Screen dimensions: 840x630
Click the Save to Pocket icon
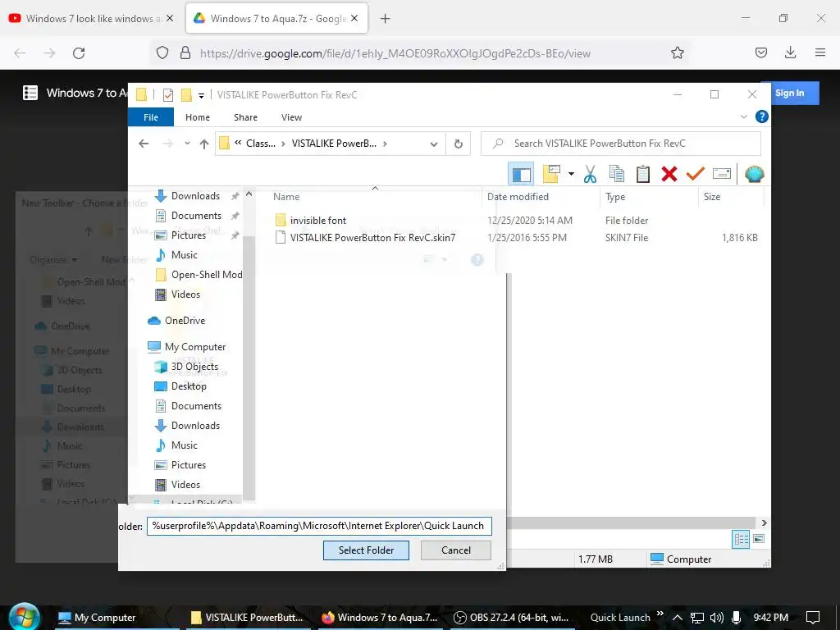pyautogui.click(x=761, y=53)
